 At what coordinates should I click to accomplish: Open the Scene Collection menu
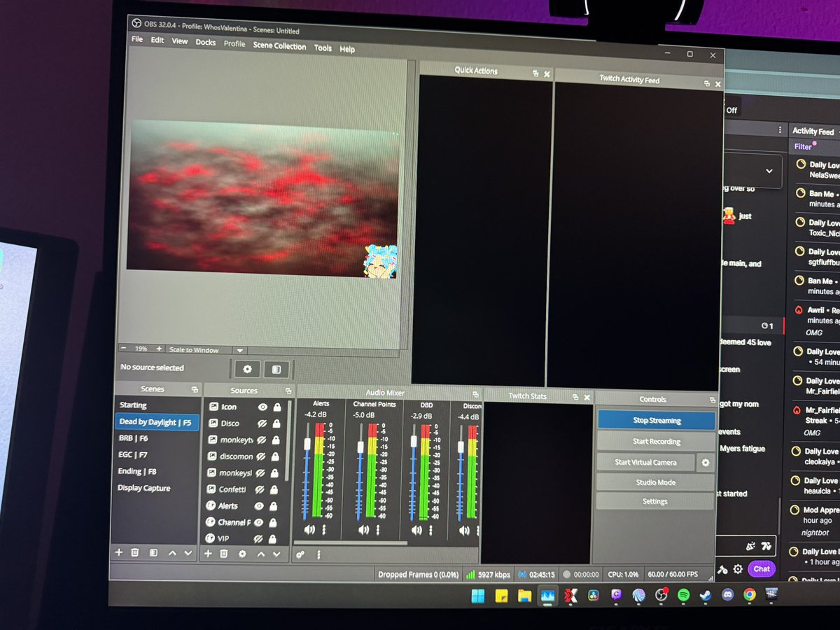[279, 46]
